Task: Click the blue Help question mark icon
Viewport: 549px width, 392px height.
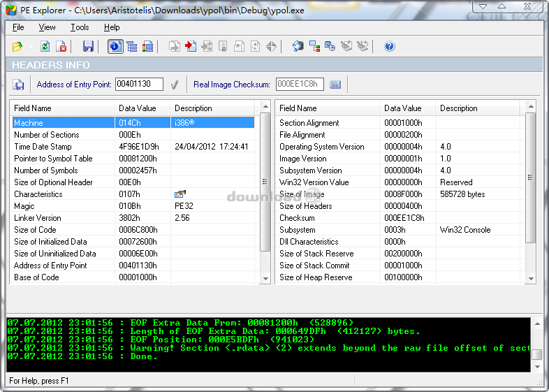Action: coord(389,47)
